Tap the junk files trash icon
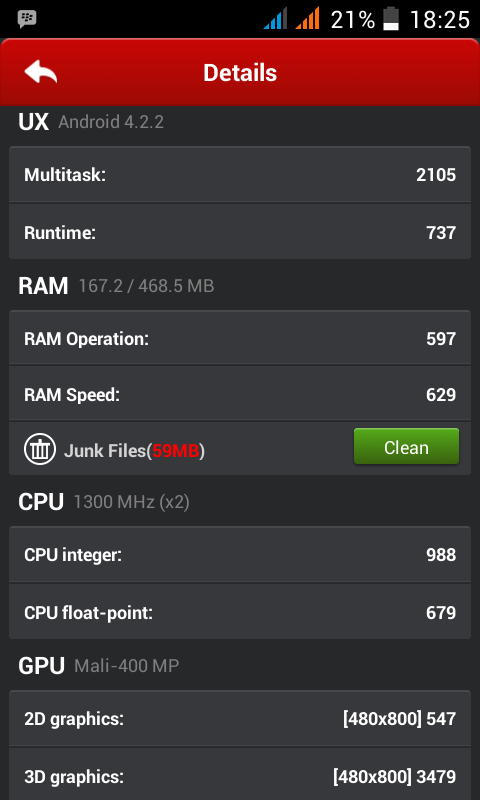Image resolution: width=480 pixels, height=800 pixels. [39, 449]
